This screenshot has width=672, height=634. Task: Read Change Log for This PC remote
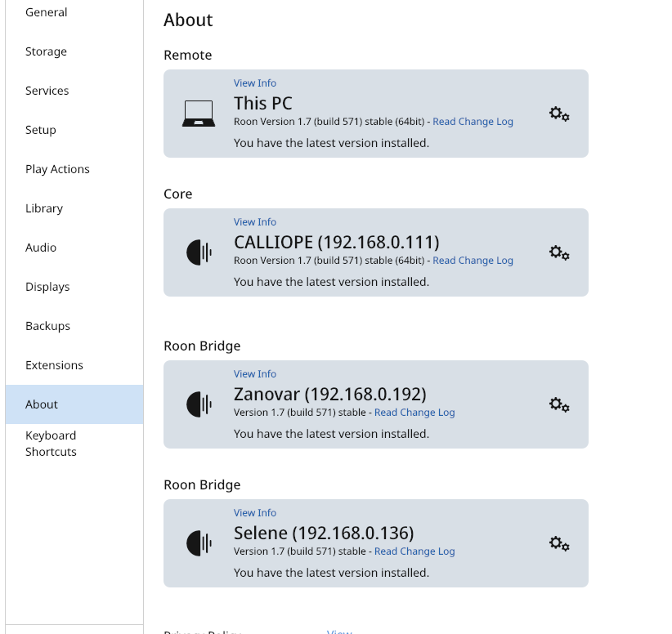(x=473, y=122)
